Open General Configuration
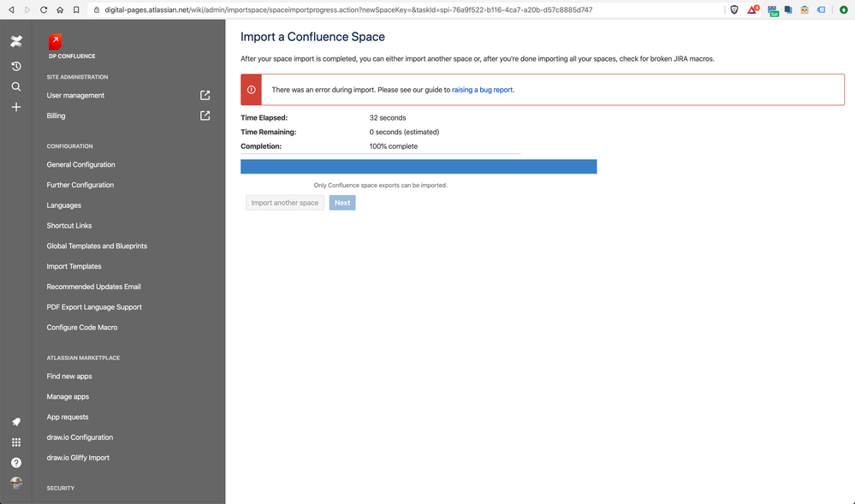The width and height of the screenshot is (855, 504). point(80,164)
